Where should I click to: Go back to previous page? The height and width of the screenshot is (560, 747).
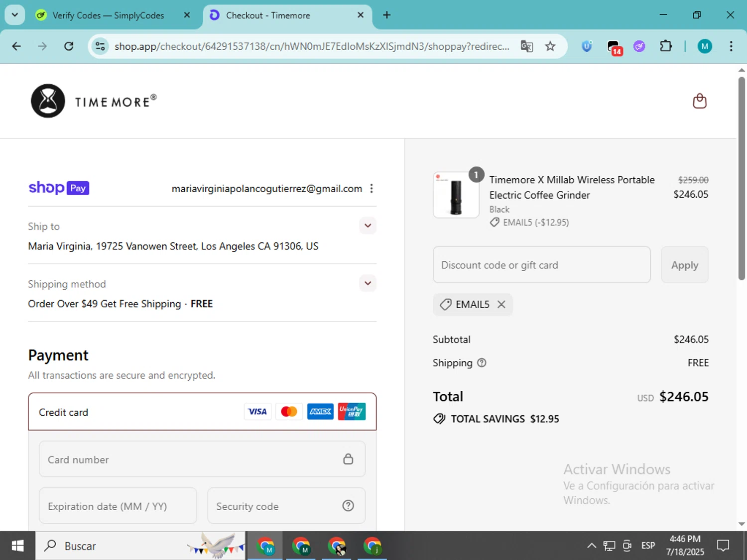pyautogui.click(x=16, y=46)
